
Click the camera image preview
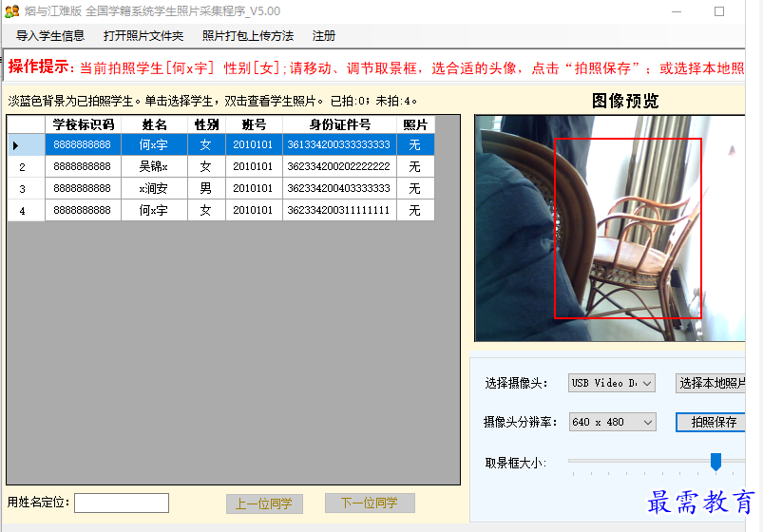click(610, 228)
